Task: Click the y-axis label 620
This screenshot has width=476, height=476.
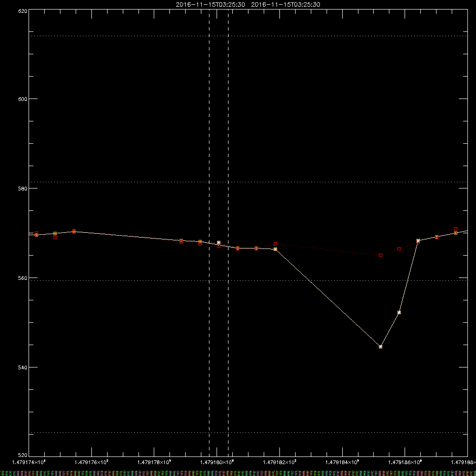Action: [23, 11]
